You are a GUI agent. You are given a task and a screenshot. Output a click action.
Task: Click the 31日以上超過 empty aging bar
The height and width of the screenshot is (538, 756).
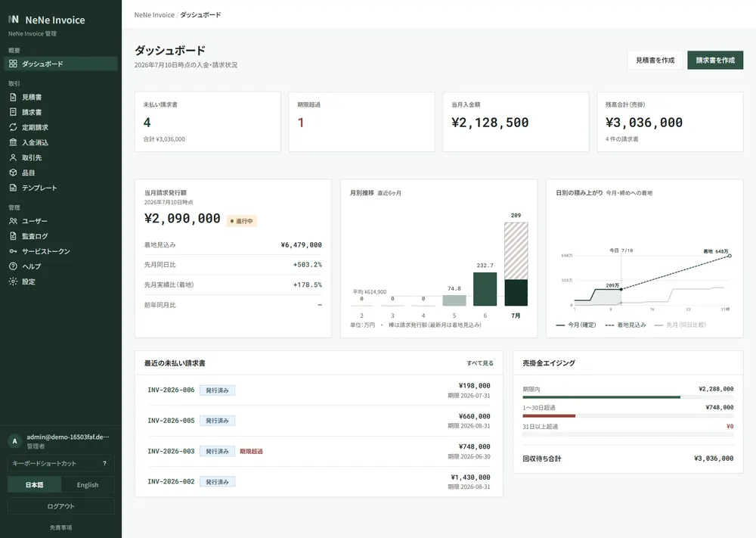tap(627, 434)
